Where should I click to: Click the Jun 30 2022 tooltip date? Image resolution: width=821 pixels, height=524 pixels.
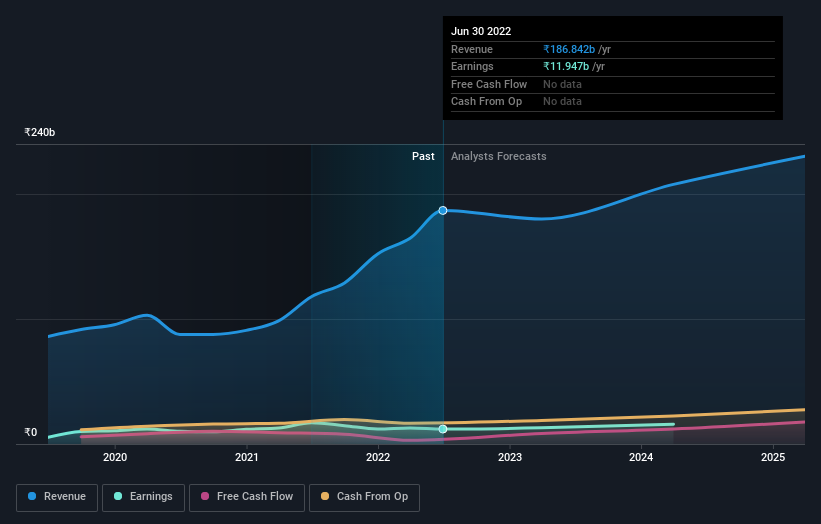pyautogui.click(x=481, y=31)
